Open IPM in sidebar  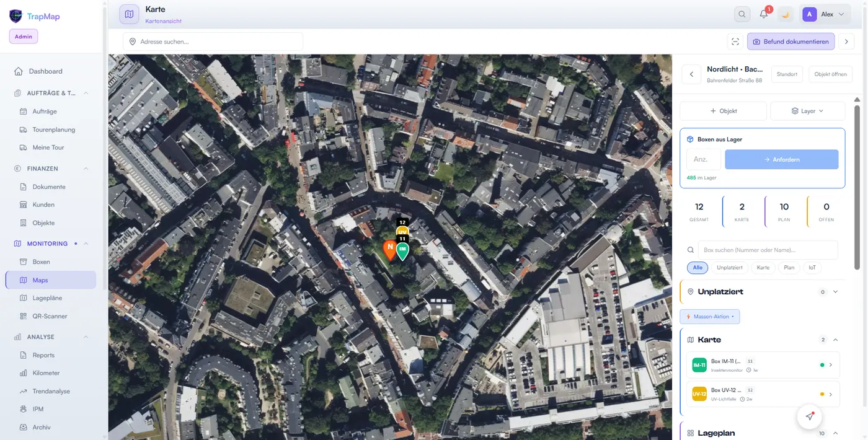pyautogui.click(x=38, y=409)
